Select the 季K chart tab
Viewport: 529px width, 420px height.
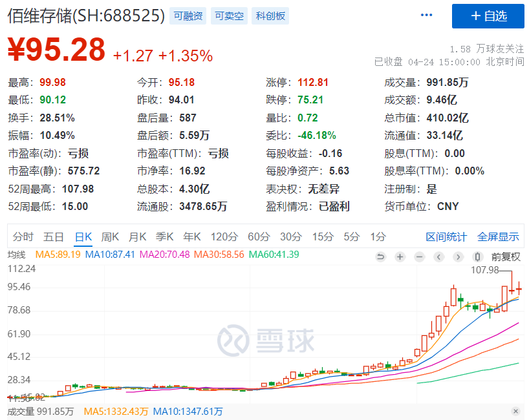click(x=165, y=237)
